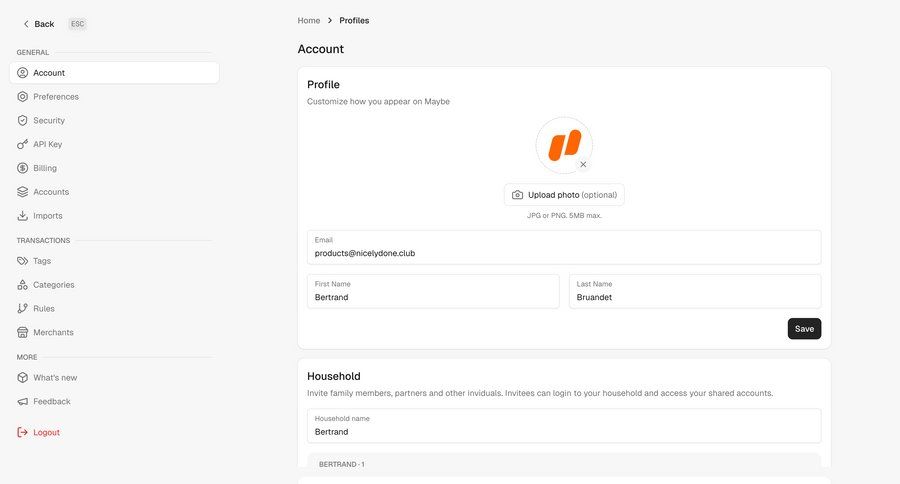Open Categories via its shapes icon
900x484 pixels.
(x=22, y=285)
